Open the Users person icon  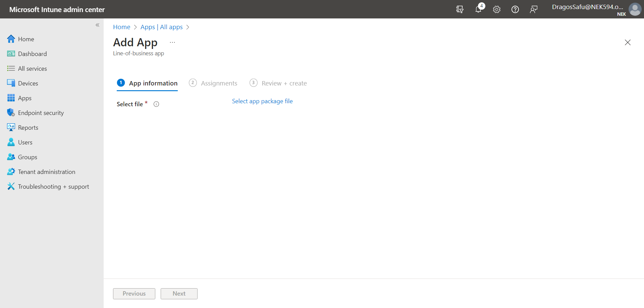coord(11,142)
